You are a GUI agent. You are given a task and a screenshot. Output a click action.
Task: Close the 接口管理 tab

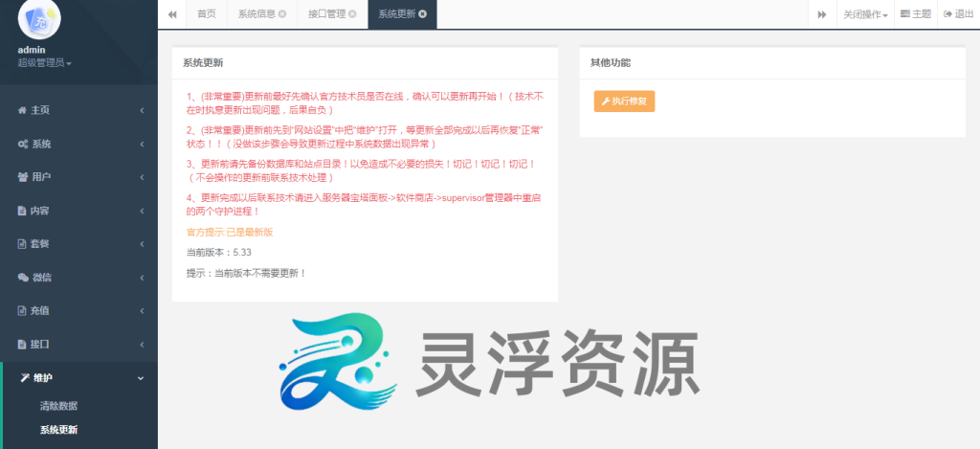[x=352, y=14]
